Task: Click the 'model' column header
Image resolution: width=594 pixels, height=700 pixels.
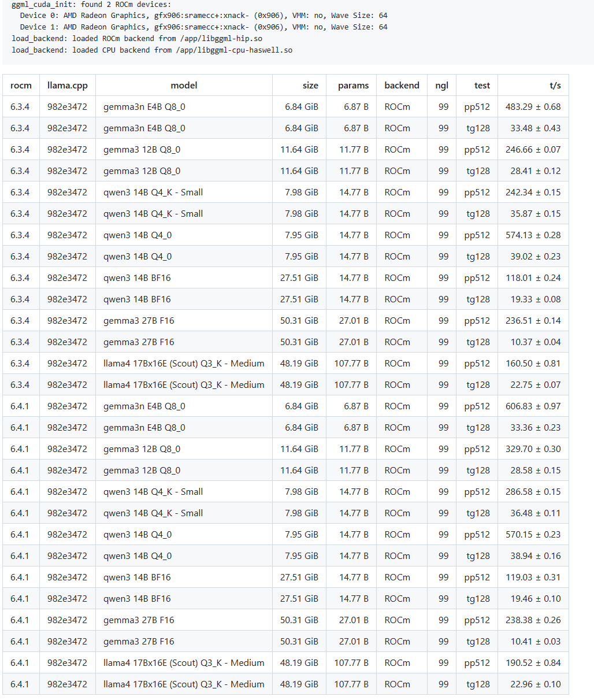Action: coord(184,86)
